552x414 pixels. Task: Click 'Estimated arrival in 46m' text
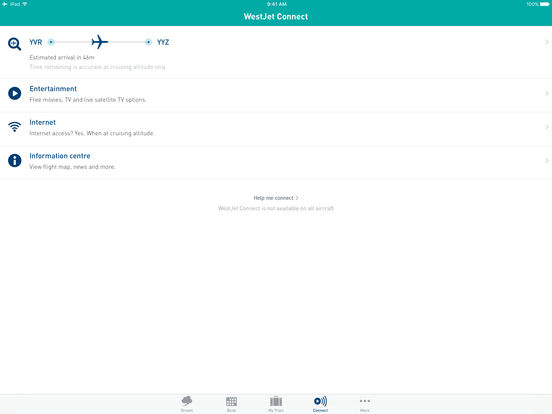pos(62,57)
